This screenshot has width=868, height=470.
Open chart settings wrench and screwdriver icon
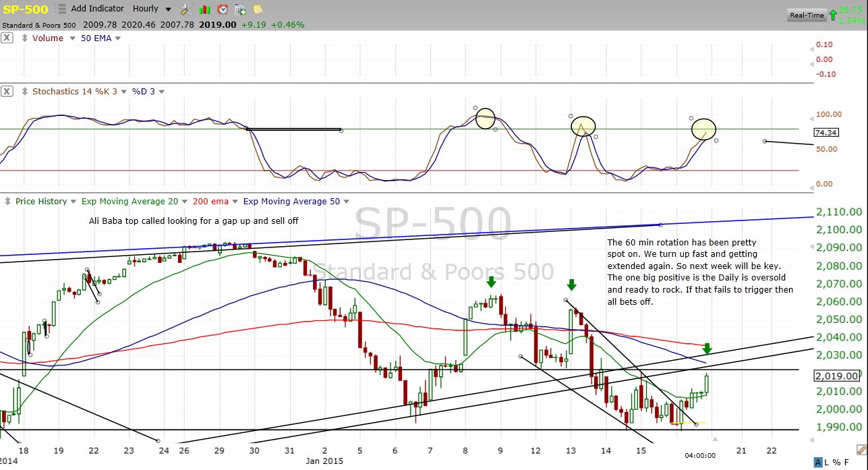coord(187,9)
